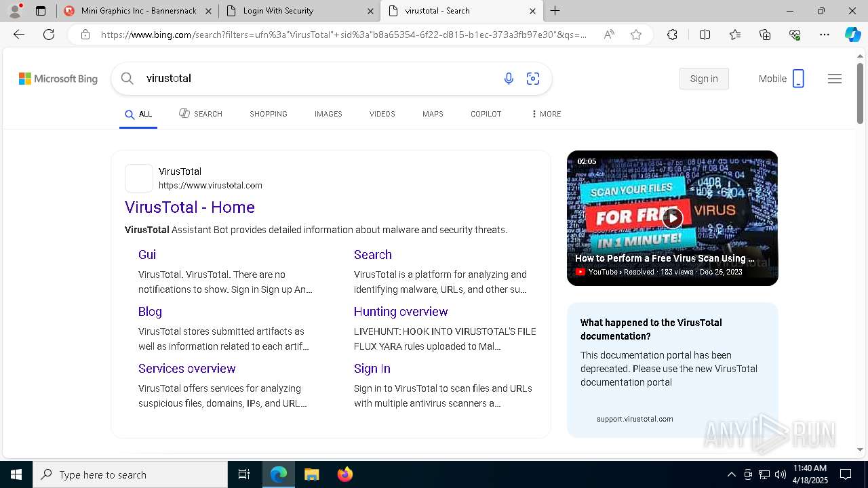
Task: Open visual search camera icon
Action: coord(533,79)
